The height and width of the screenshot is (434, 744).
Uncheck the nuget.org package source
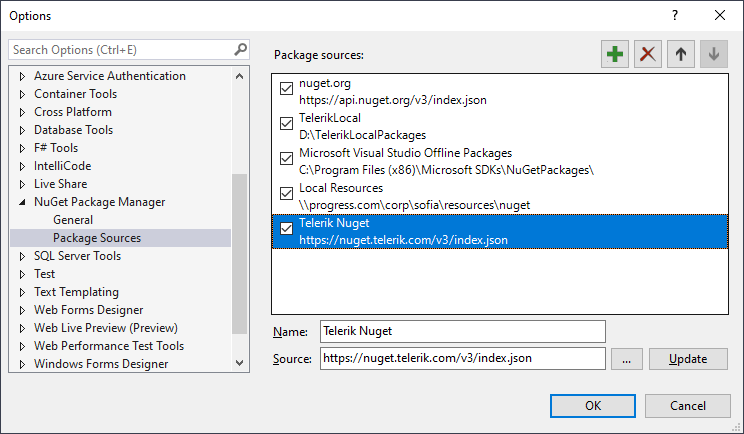(x=287, y=89)
